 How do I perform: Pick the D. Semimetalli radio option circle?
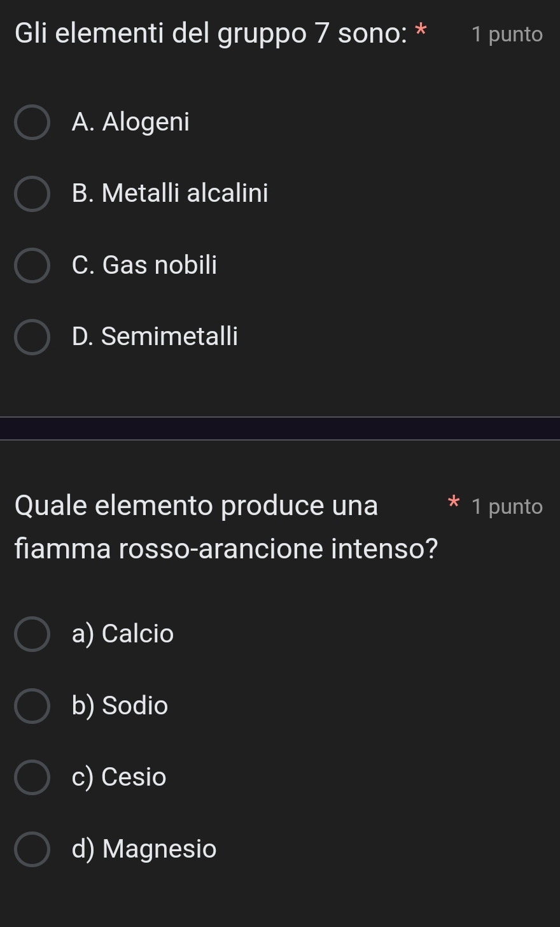pyautogui.click(x=32, y=337)
